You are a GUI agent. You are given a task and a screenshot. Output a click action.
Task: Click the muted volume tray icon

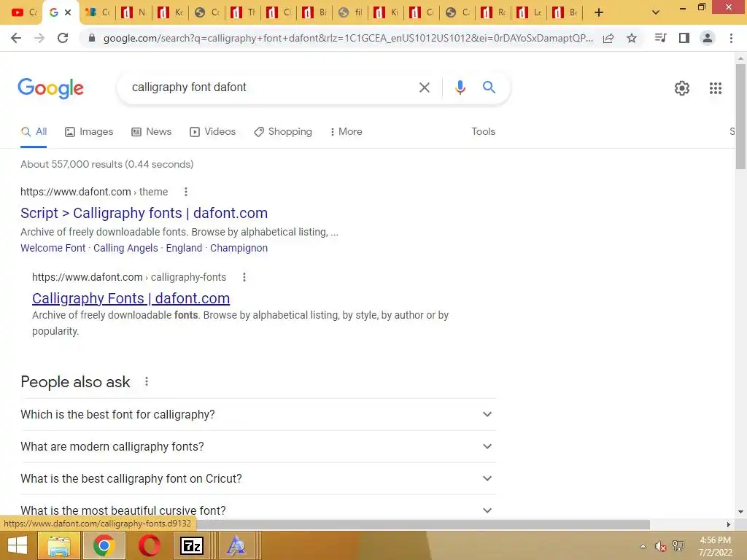point(660,546)
